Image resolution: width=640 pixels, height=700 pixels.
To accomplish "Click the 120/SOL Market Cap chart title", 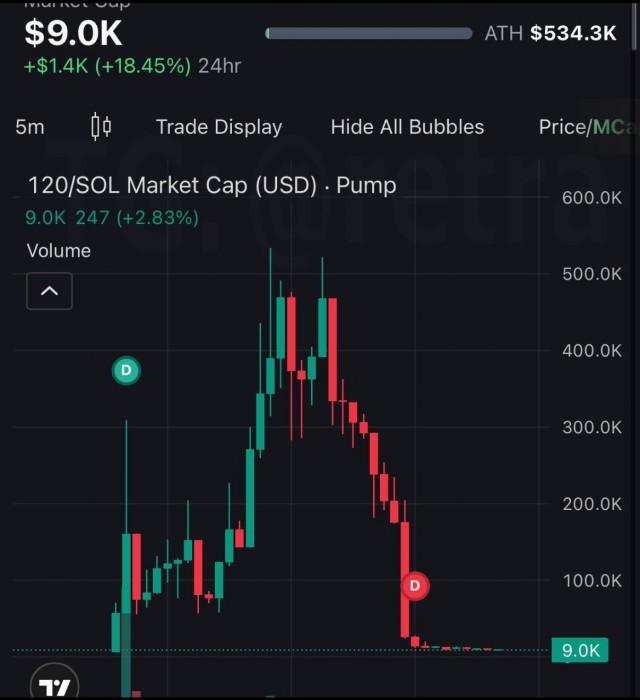I will [212, 185].
